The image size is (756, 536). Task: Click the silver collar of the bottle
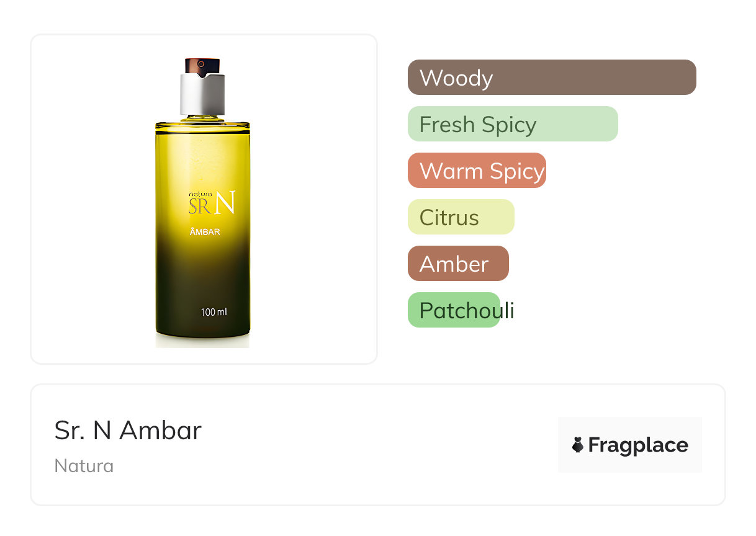click(x=202, y=95)
